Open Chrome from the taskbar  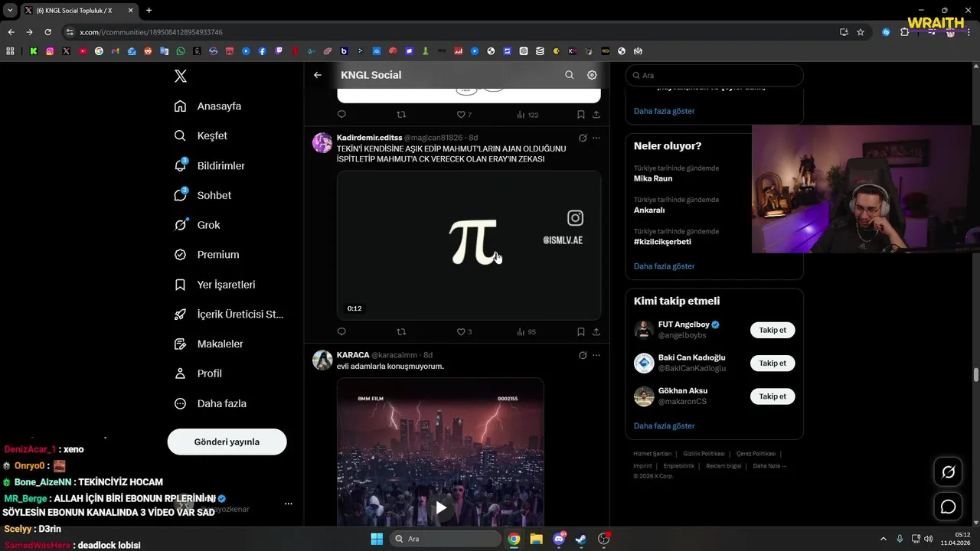tap(514, 539)
